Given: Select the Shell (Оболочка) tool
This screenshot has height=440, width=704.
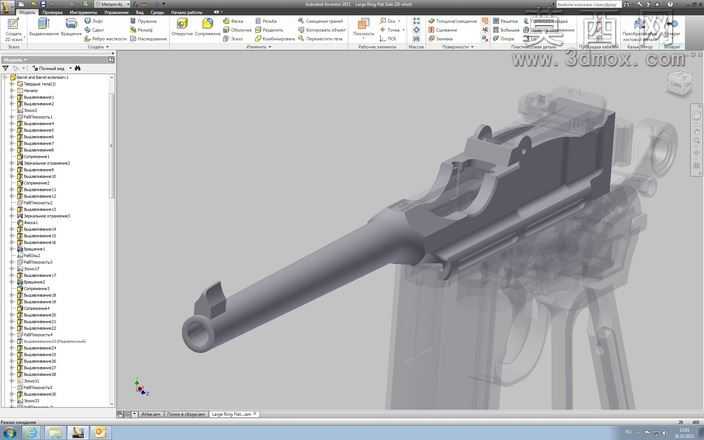Looking at the screenshot, I should coord(237,30).
